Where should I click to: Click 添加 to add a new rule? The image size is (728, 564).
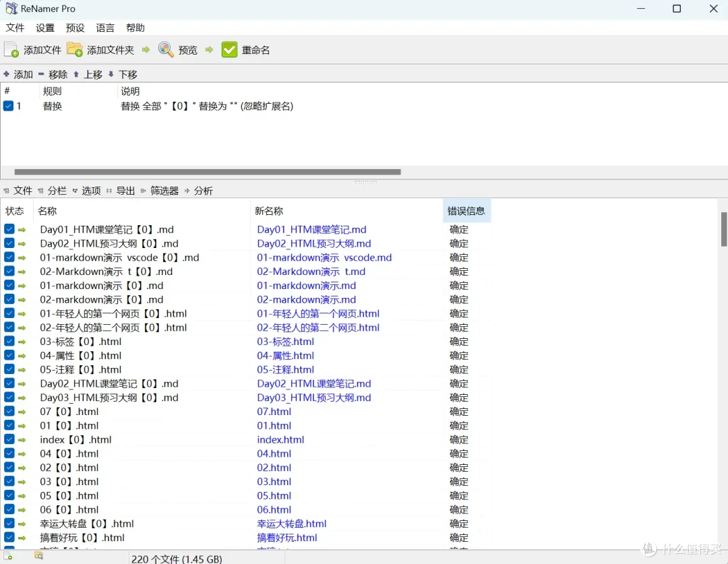click(23, 75)
